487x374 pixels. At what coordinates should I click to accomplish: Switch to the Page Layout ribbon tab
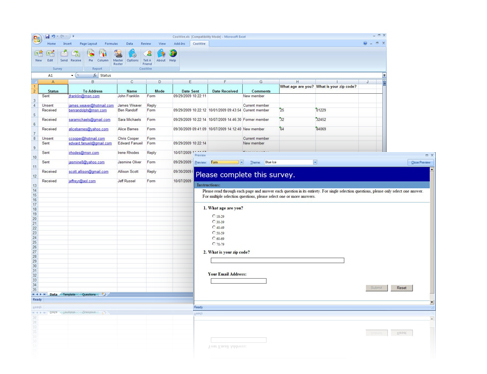(x=88, y=44)
